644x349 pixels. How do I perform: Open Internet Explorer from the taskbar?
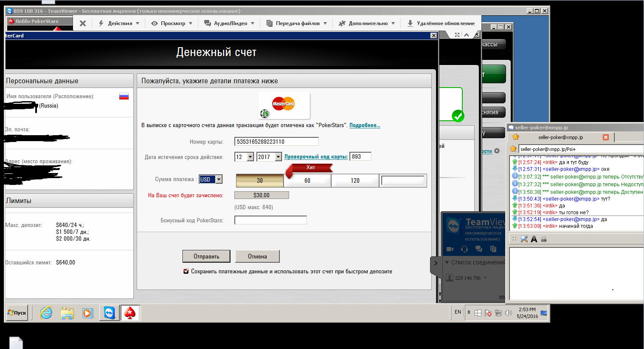click(46, 313)
